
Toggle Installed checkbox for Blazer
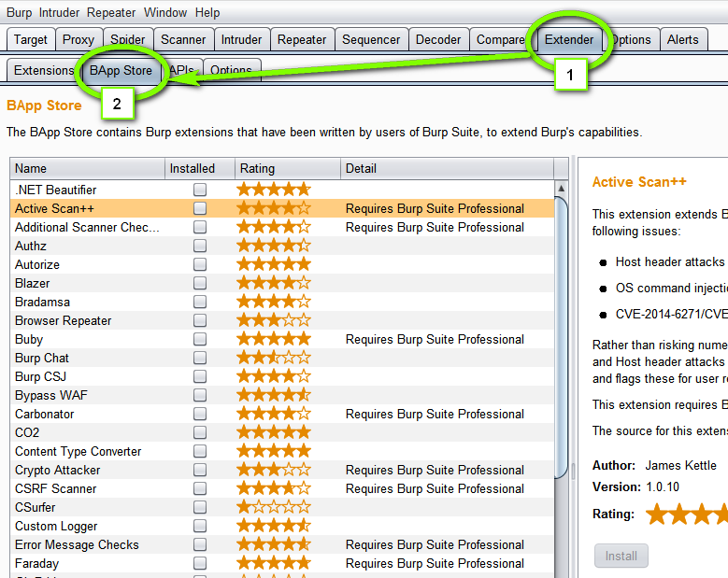point(200,283)
